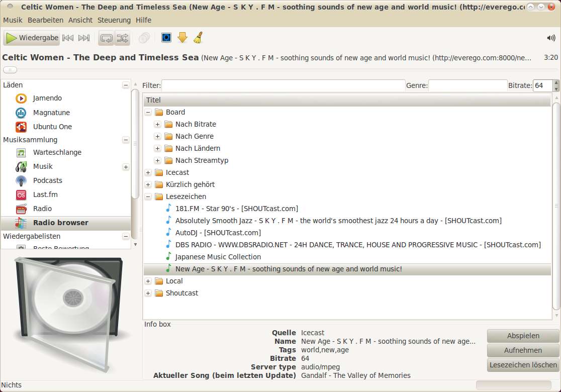Click Lesezeichen löschen button
The width and height of the screenshot is (561, 392).
(523, 365)
